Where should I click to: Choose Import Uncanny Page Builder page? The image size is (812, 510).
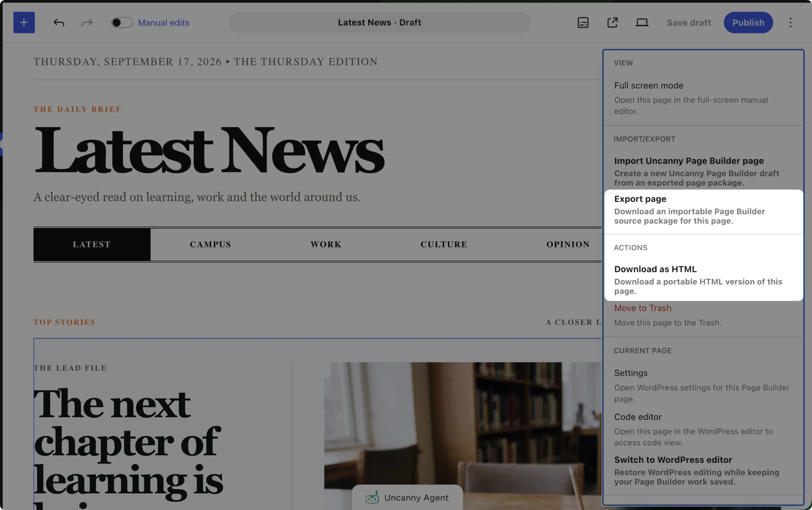(703, 171)
